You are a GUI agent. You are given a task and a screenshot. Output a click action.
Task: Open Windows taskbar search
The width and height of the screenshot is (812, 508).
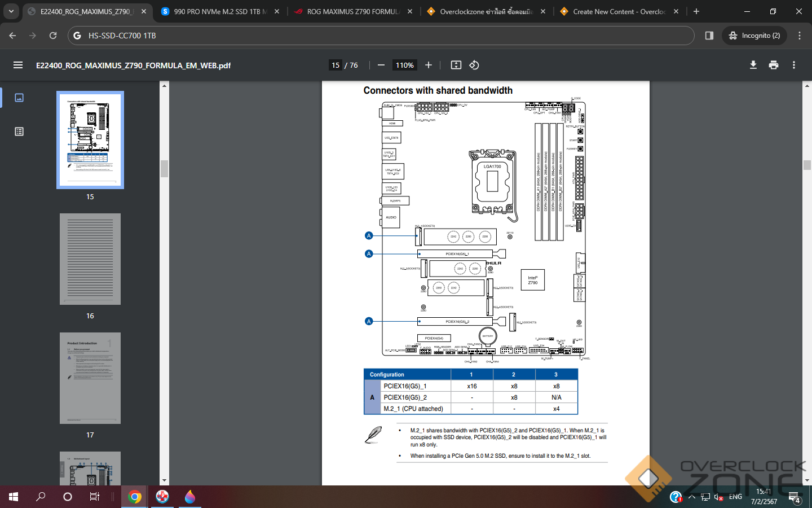pyautogui.click(x=41, y=497)
